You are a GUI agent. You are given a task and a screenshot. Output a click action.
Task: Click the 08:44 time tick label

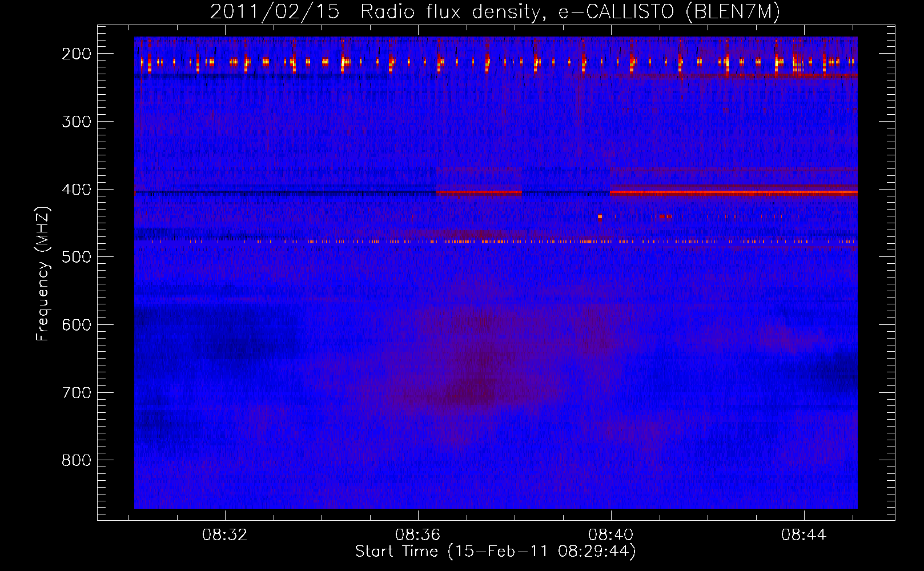804,535
